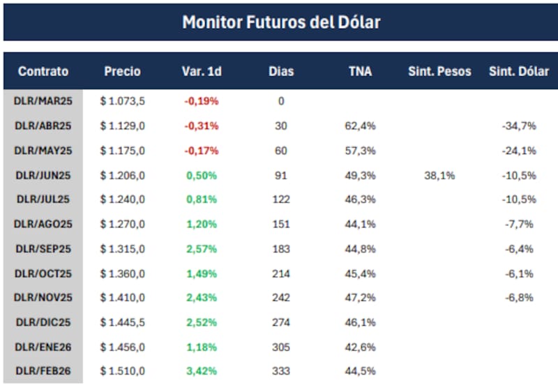Select the DLR/ABR25 contract cell
Image resolution: width=558 pixels, height=392 pixels.
(43, 126)
